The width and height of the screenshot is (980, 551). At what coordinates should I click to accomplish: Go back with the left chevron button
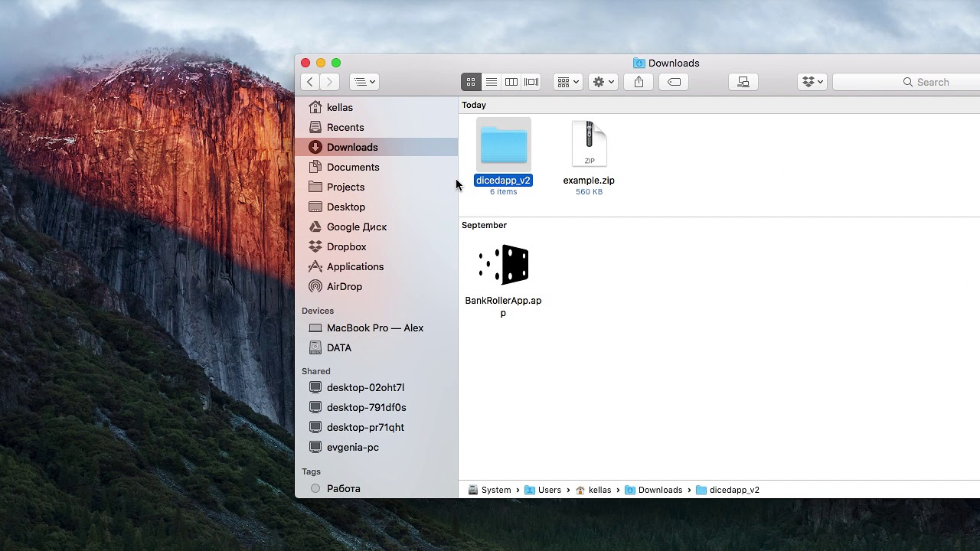pyautogui.click(x=310, y=82)
